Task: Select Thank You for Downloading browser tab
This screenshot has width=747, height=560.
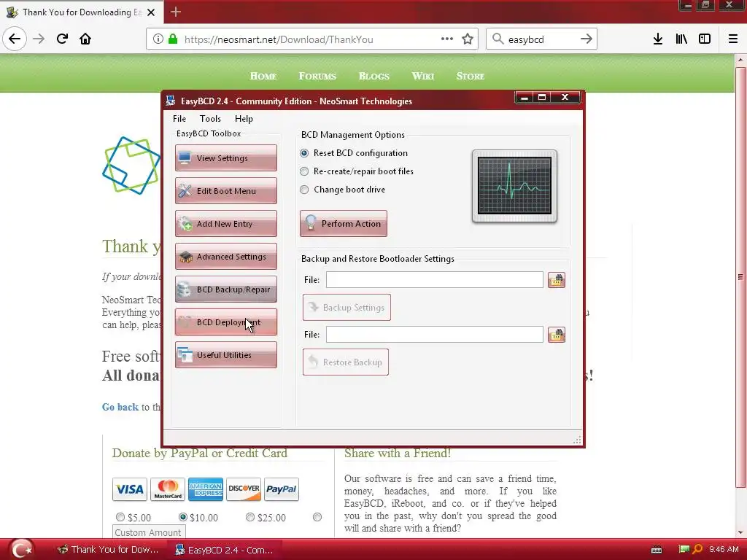Action: pyautogui.click(x=81, y=12)
